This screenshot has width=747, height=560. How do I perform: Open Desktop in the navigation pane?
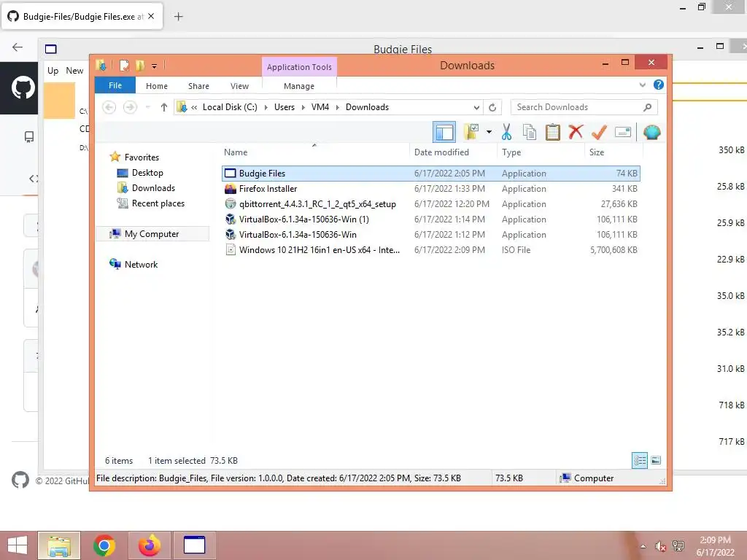tap(147, 172)
